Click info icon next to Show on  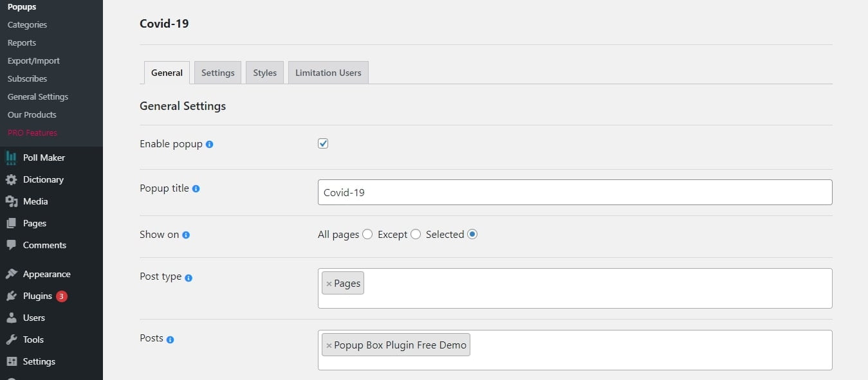186,235
